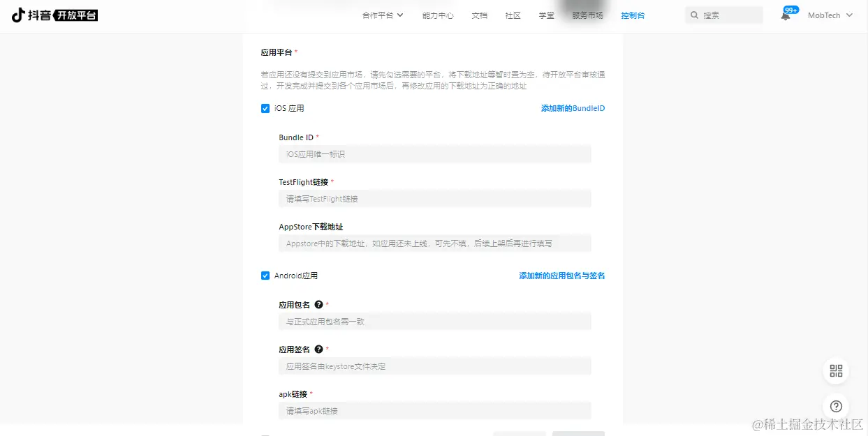Disable the Android应用 checkbox
The height and width of the screenshot is (436, 868).
coord(265,275)
